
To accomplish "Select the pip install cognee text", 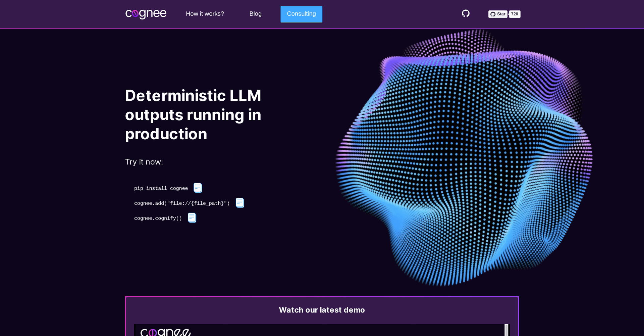I will pyautogui.click(x=161, y=188).
